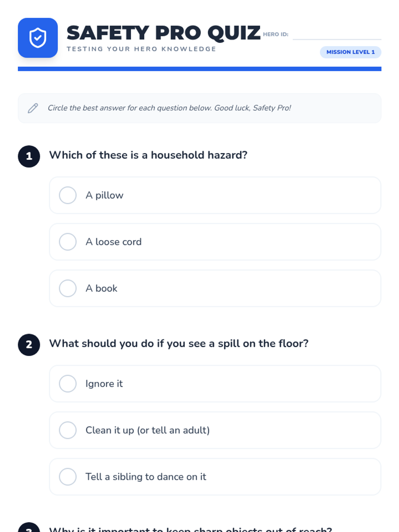The height and width of the screenshot is (532, 399).
Task: Click the "A pillow" answer card text
Action: click(x=104, y=195)
